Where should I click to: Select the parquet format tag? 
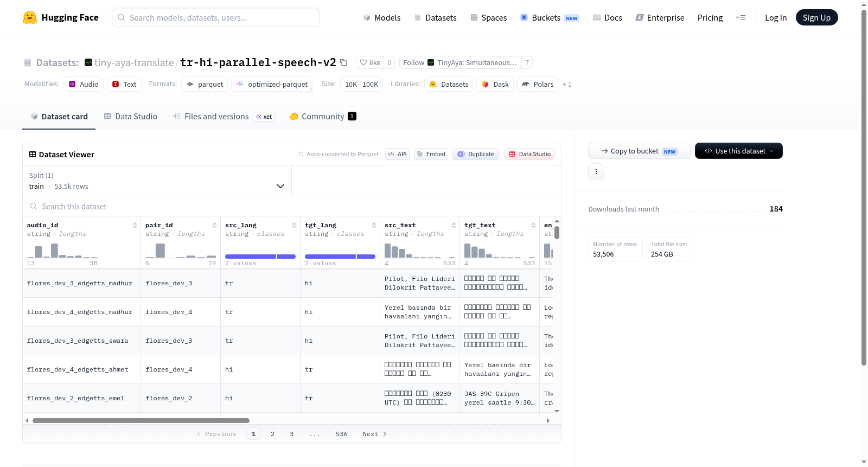(x=205, y=84)
